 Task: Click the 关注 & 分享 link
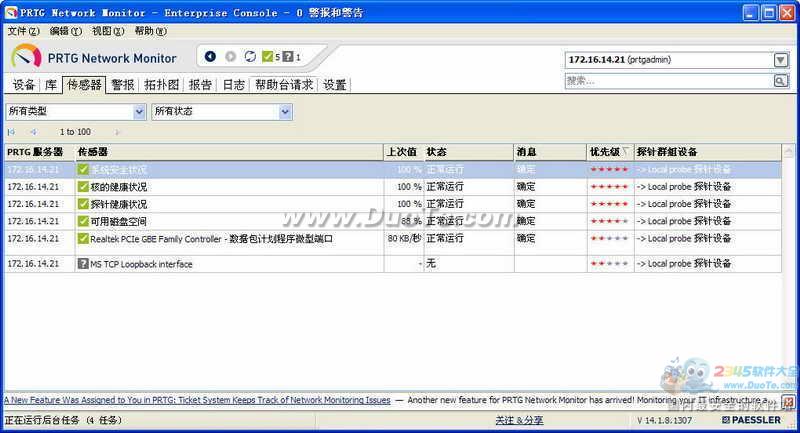click(519, 420)
